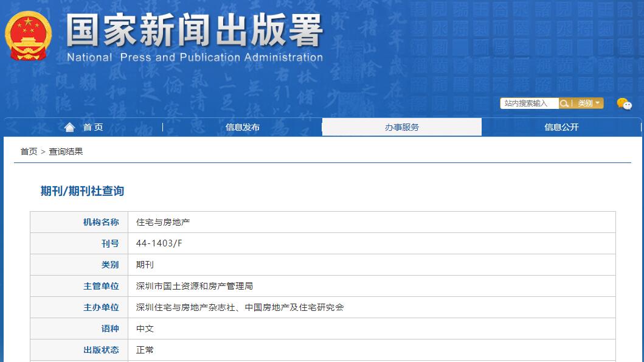
Task: Click the 首页 breadcrumb link
Action: coord(29,151)
